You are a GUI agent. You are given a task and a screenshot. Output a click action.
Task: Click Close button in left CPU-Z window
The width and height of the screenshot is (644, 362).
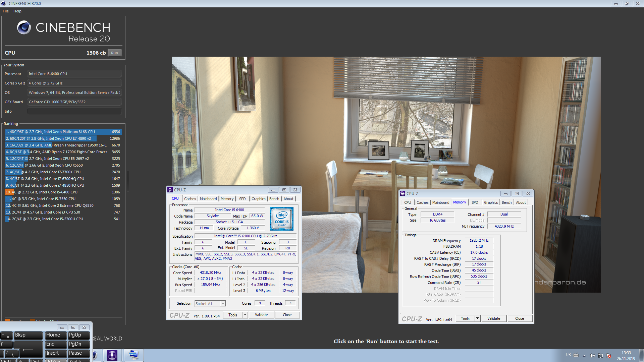pos(287,315)
